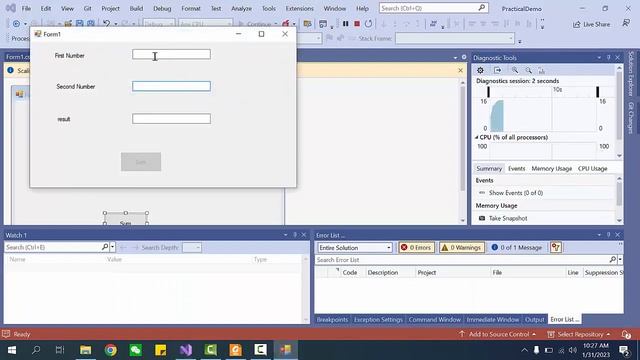The image size is (640, 360).
Task: Open the Extensions menu
Action: point(300,8)
